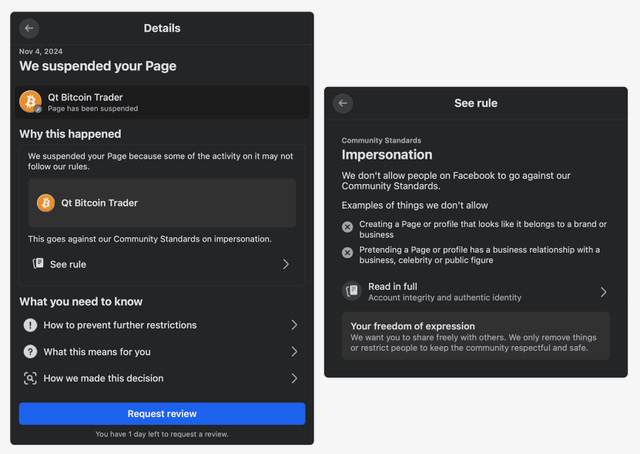Click the Community Standards on impersonation sentence
Screen dimensions: 640x454
149,239
